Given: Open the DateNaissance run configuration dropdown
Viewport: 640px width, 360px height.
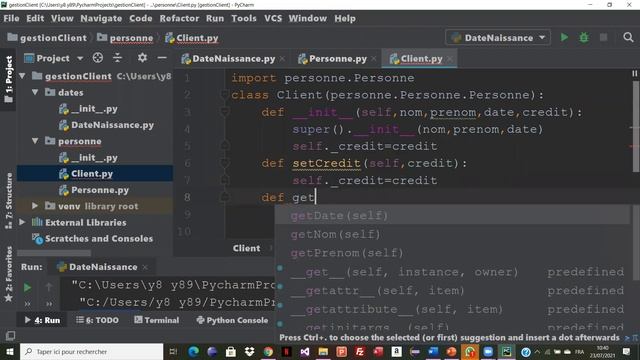Looking at the screenshot, I should click(498, 38).
